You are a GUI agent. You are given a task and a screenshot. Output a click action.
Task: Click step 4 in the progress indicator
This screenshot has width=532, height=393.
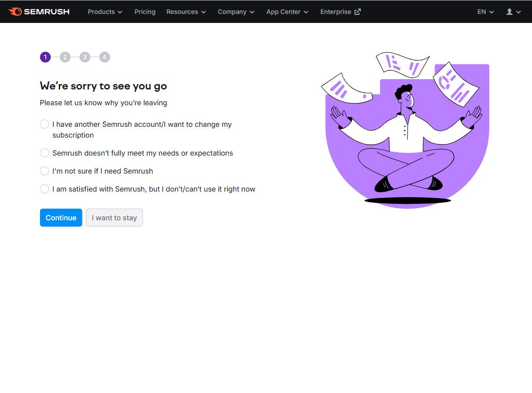click(x=105, y=57)
